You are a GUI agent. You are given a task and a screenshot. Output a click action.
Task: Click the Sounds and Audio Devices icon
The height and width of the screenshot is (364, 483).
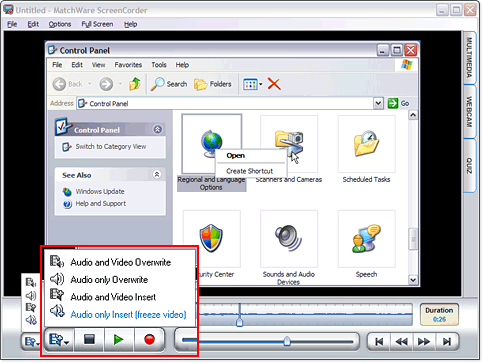(288, 238)
